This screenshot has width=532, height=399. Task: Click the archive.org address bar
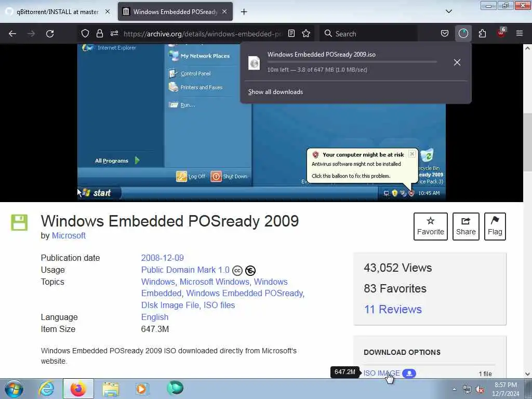coord(203,34)
